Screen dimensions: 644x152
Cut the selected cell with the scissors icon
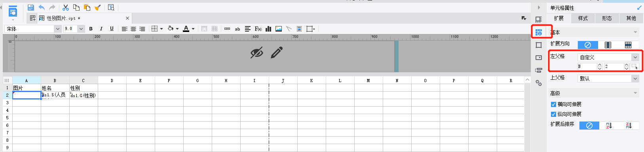coord(66,8)
